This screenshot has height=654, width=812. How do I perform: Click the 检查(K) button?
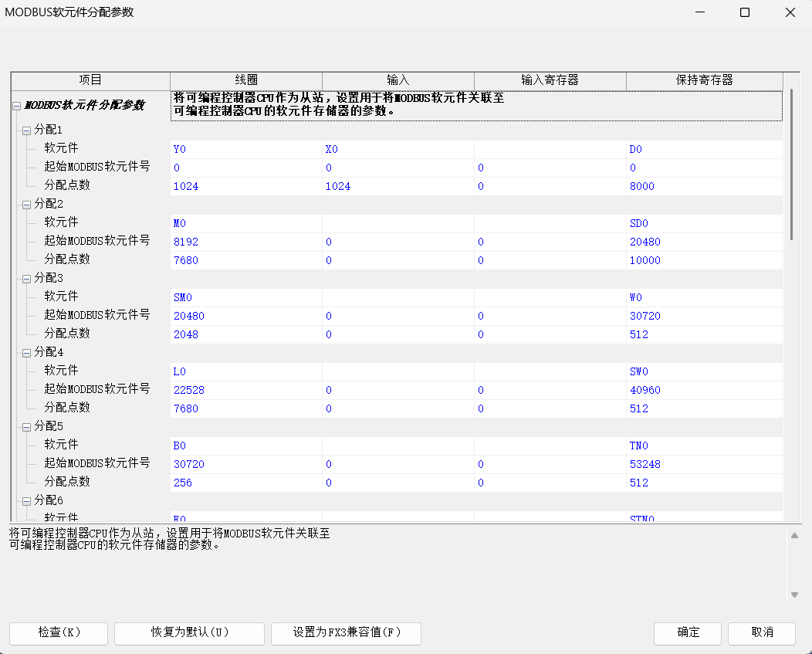pos(59,633)
